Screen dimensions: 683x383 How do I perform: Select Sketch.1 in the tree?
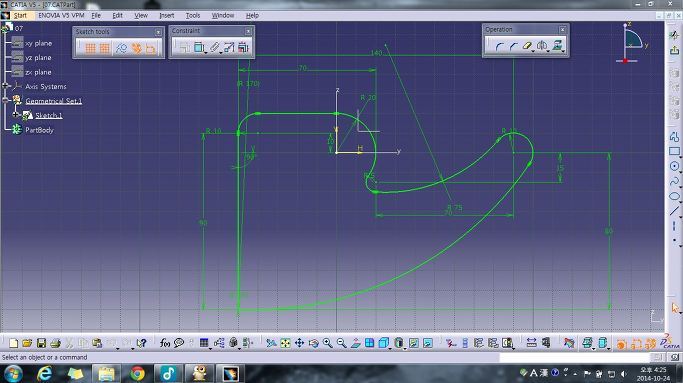[49, 115]
